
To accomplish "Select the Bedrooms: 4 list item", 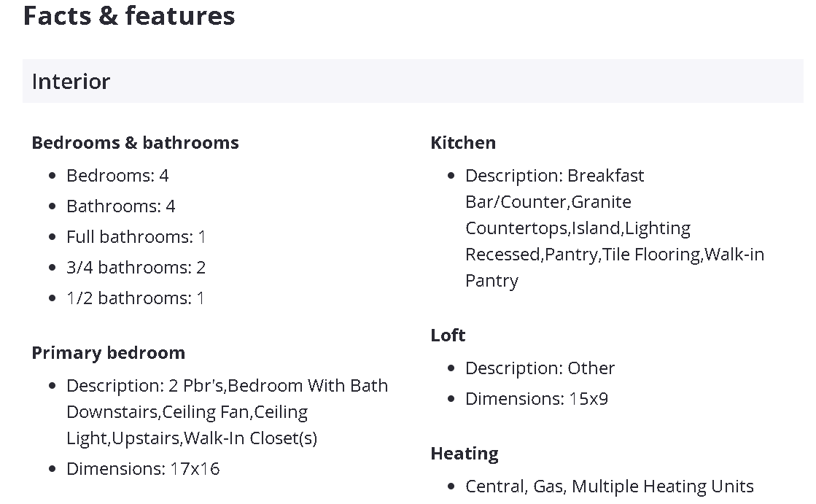I will click(x=117, y=176).
